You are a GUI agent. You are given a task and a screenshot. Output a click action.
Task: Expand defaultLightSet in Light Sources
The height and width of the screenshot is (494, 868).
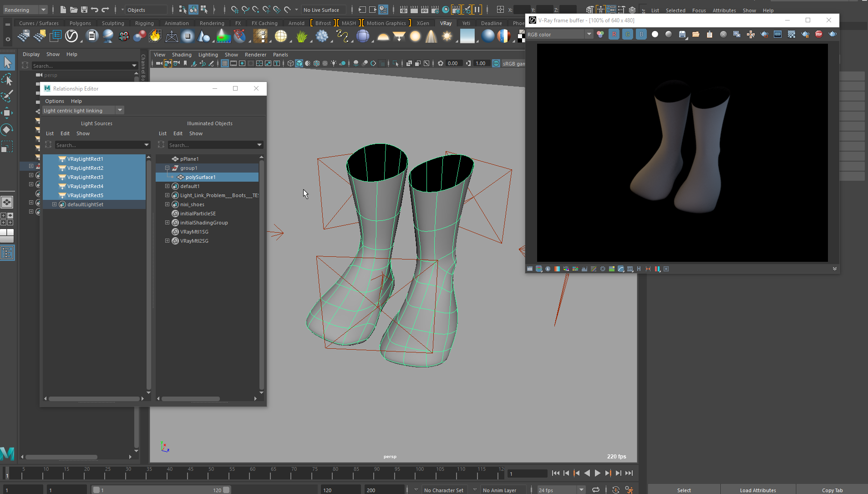[x=54, y=204]
